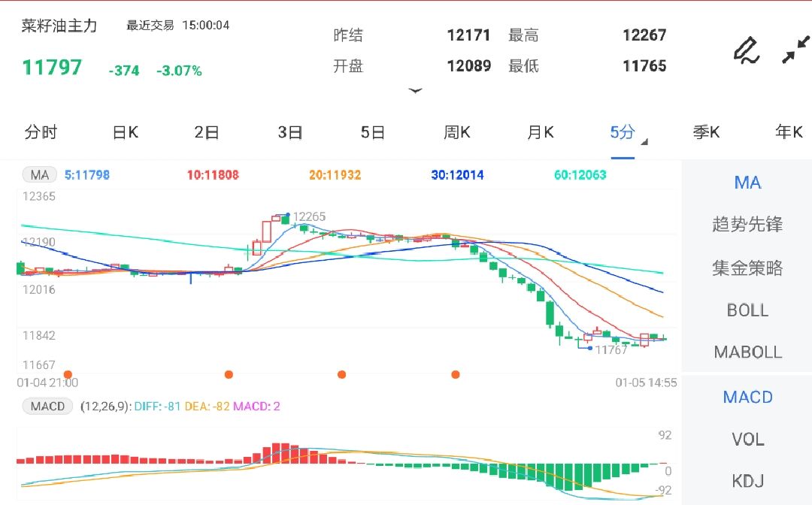Open the 季K chart tab

pos(706,132)
